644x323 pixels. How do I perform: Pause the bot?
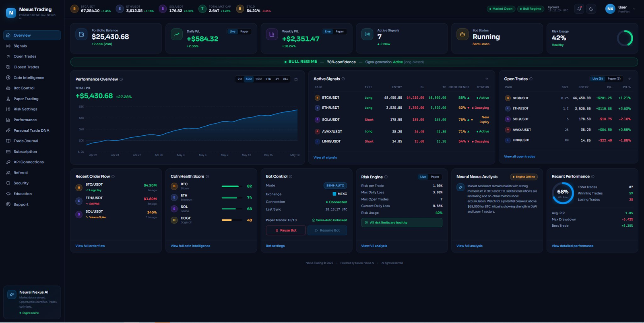[x=286, y=230]
